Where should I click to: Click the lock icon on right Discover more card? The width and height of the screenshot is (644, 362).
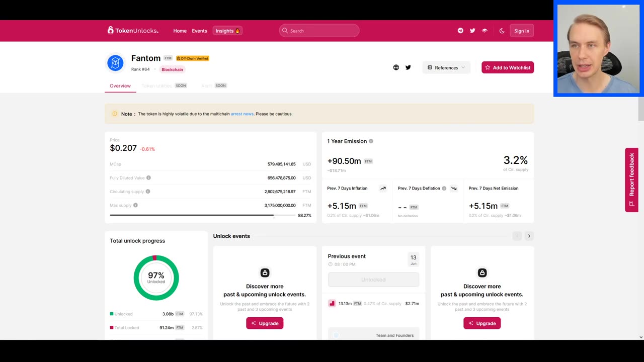click(482, 273)
